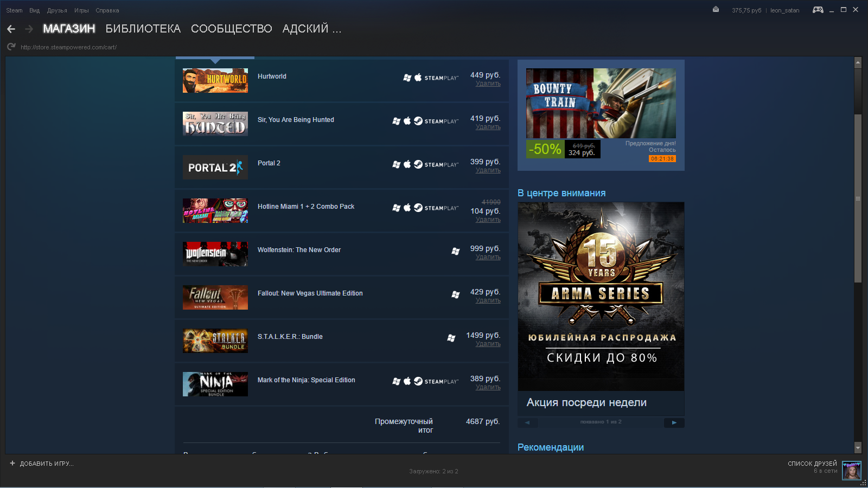Open СПИСОК ДРУЗЕЙ friends list
This screenshot has height=488, width=868.
tap(812, 464)
